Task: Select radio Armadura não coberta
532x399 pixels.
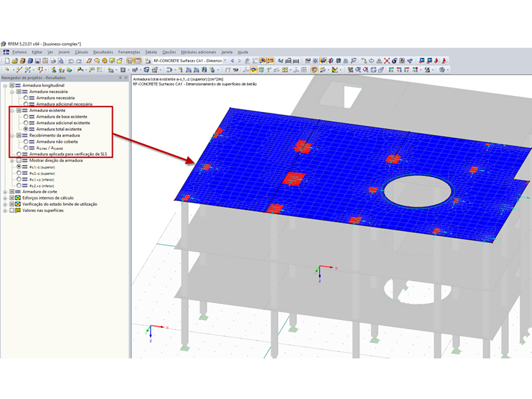Action: pyautogui.click(x=26, y=141)
